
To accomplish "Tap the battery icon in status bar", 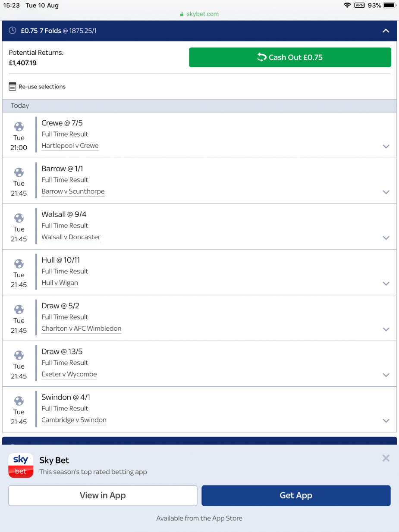I will click(x=390, y=5).
